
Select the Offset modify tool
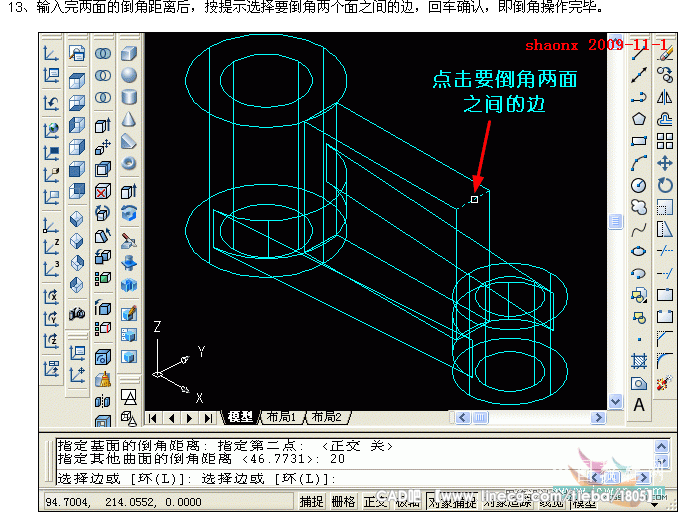(x=665, y=119)
